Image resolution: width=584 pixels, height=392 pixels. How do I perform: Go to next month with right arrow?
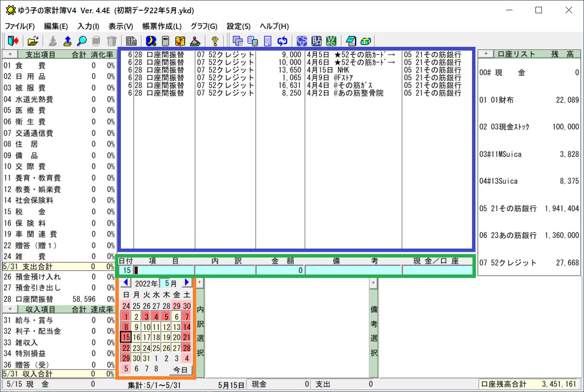tap(187, 283)
